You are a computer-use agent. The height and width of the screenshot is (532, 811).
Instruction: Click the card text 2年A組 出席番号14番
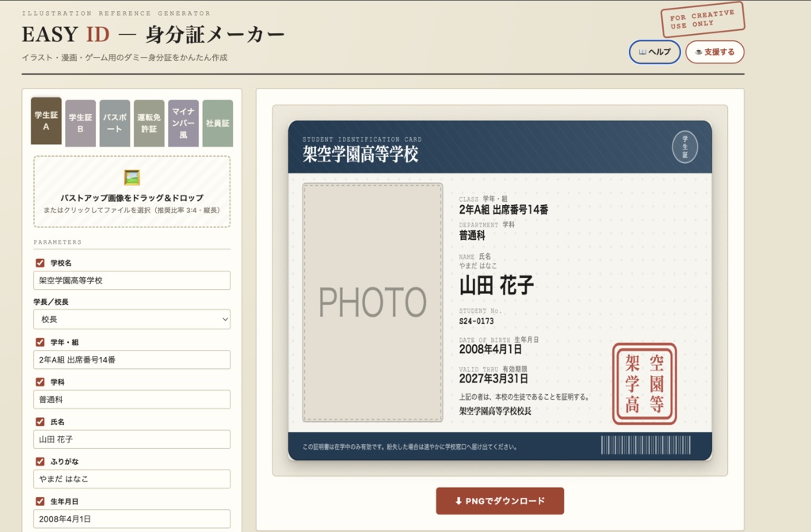click(x=503, y=209)
